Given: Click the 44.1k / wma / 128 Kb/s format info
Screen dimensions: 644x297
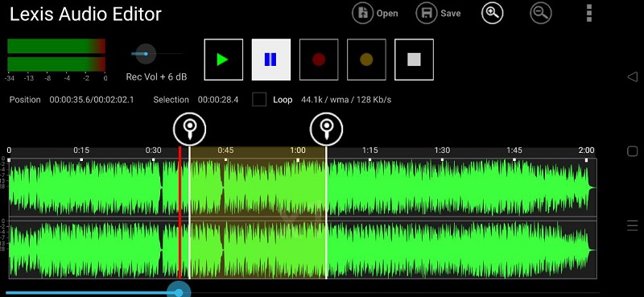Looking at the screenshot, I should 346,100.
